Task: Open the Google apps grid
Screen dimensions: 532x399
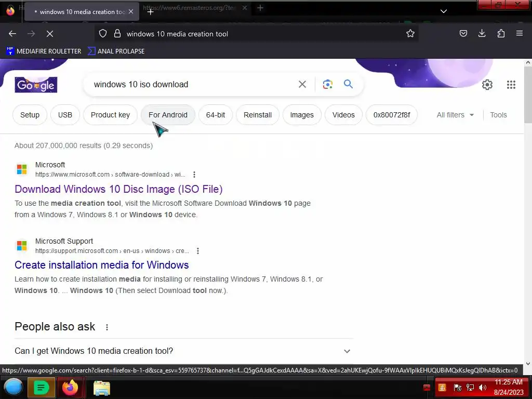Action: click(x=511, y=85)
